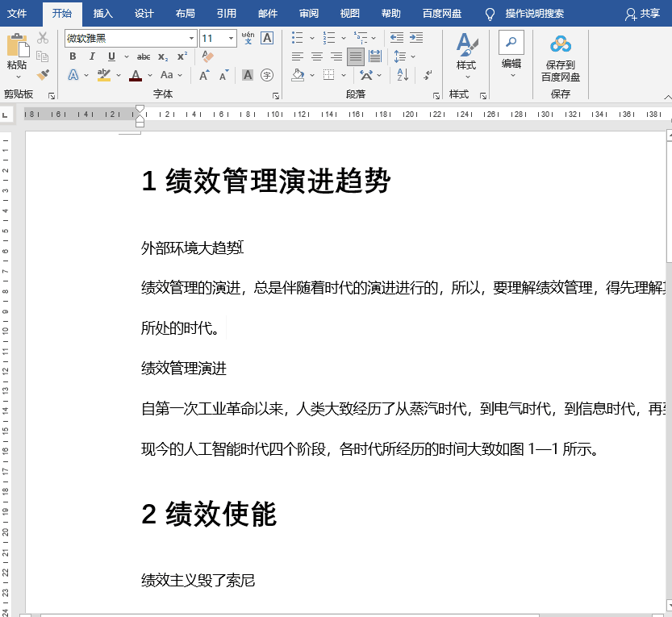Apply bold formatting to text
This screenshot has height=617, width=672.
coord(73,56)
